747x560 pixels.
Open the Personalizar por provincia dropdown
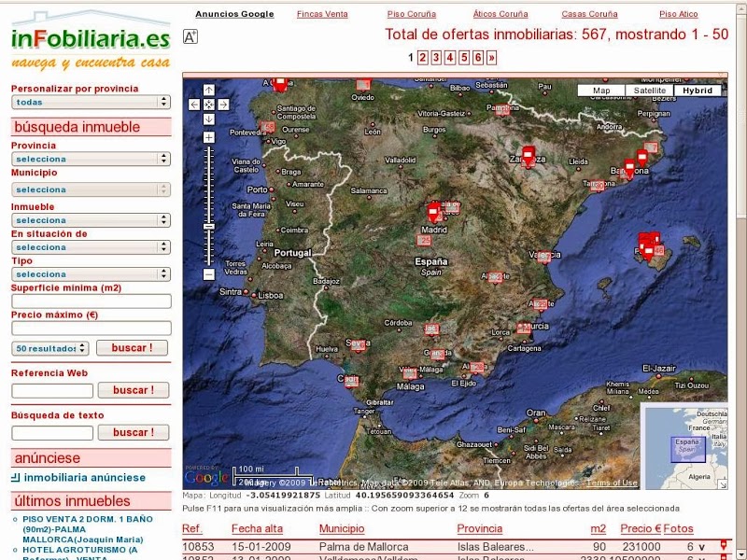(91, 102)
